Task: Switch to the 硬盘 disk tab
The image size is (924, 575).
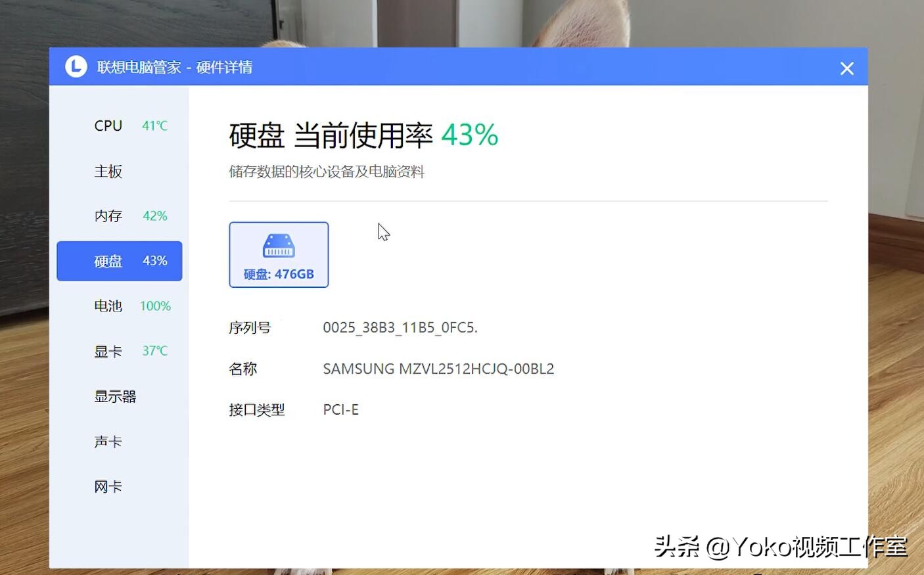Action: 108,261
